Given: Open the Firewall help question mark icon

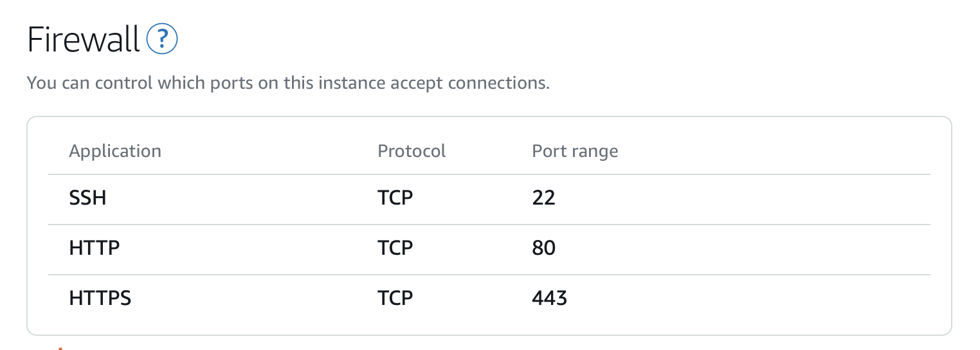Looking at the screenshot, I should point(161,41).
